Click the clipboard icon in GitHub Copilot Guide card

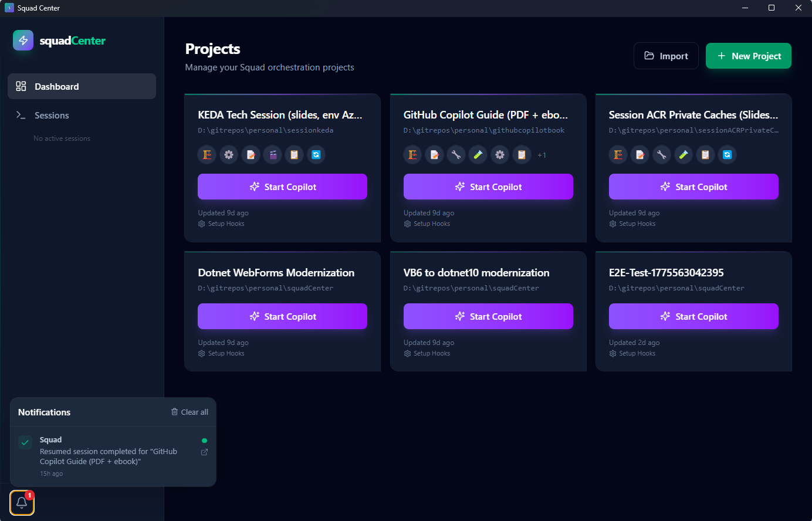click(x=521, y=155)
